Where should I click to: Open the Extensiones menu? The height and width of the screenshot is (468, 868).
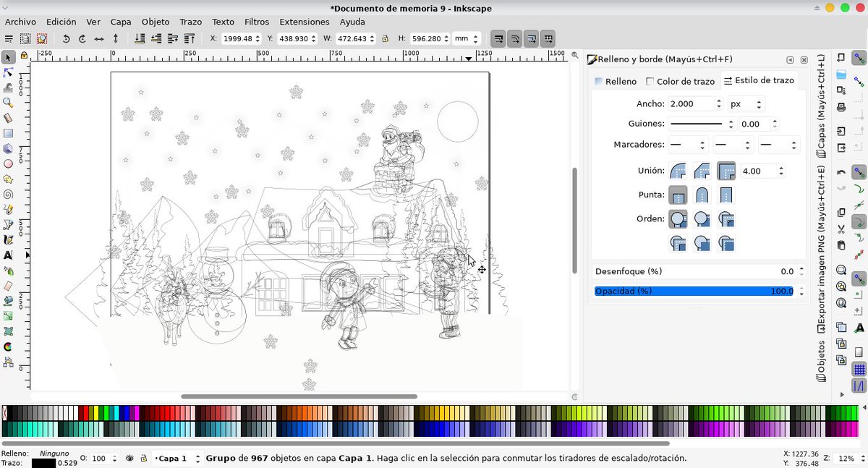(304, 22)
